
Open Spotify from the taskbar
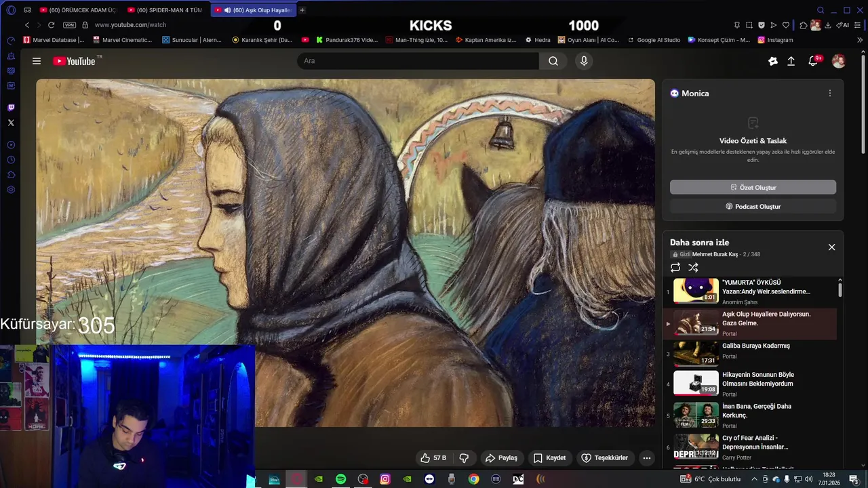[340, 479]
